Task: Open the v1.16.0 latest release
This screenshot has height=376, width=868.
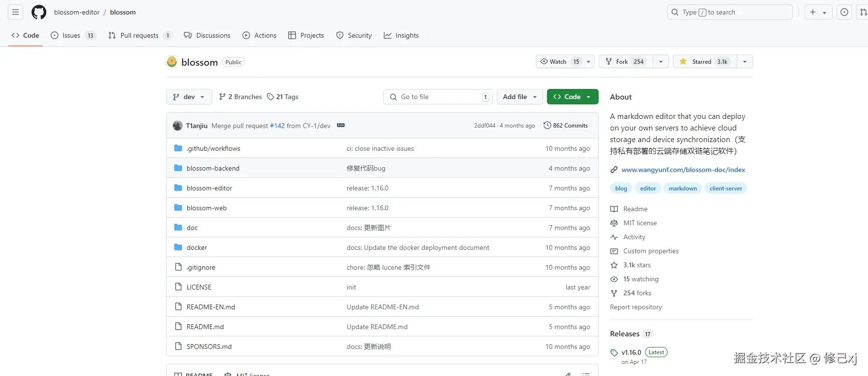Action: pos(639,352)
